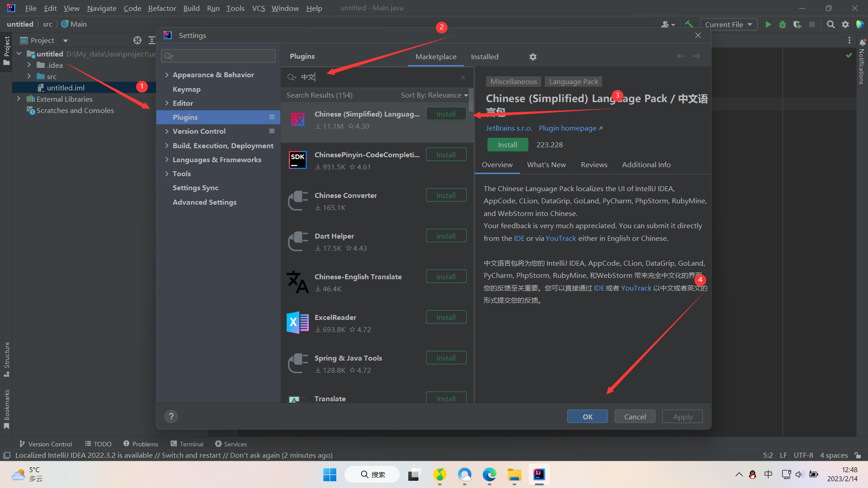Click Run with Coverage shield icon
Viewport: 868px width, 488px height.
797,24
